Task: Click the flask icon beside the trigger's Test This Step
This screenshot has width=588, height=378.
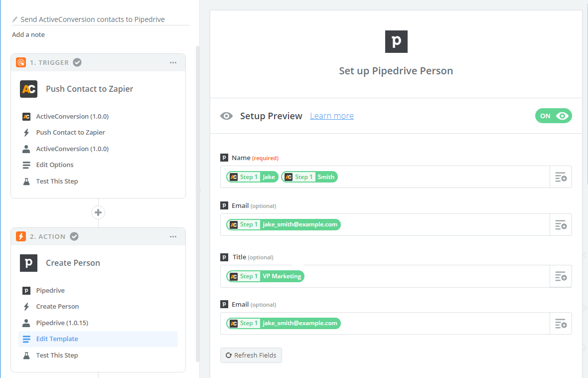Action: point(26,182)
